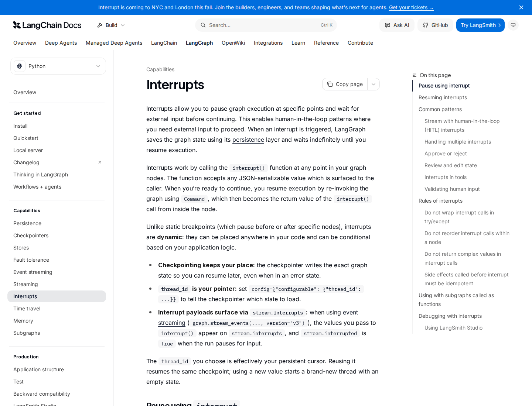Click the Copy page button

345,84
